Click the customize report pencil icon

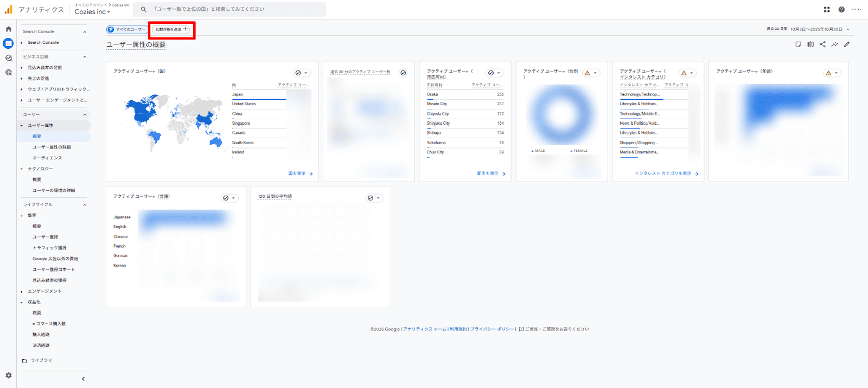847,44
